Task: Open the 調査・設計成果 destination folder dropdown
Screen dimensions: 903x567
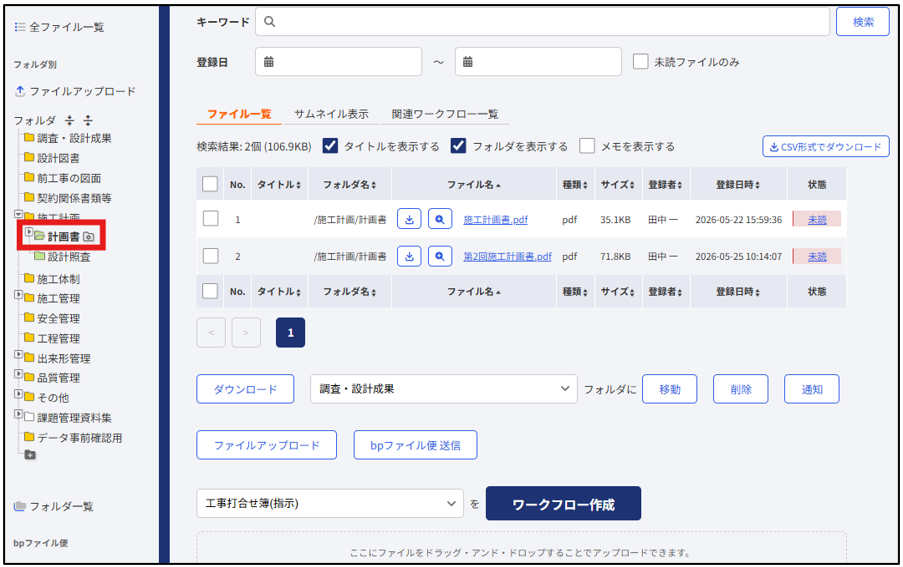Action: [443, 389]
